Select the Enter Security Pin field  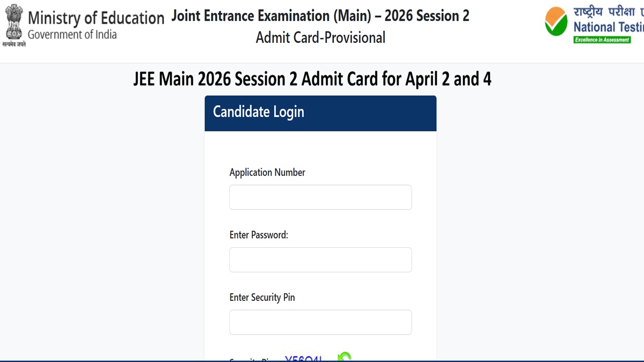tap(320, 322)
